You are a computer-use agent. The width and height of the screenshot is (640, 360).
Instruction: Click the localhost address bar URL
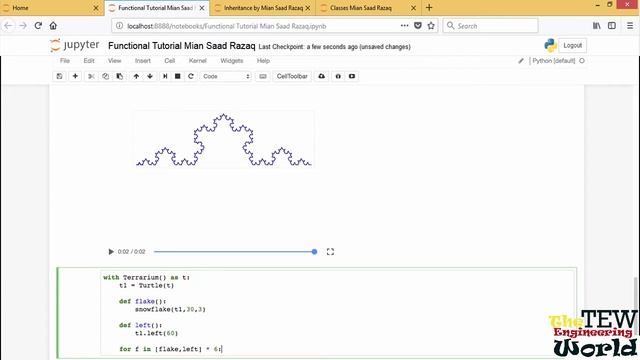(227, 26)
